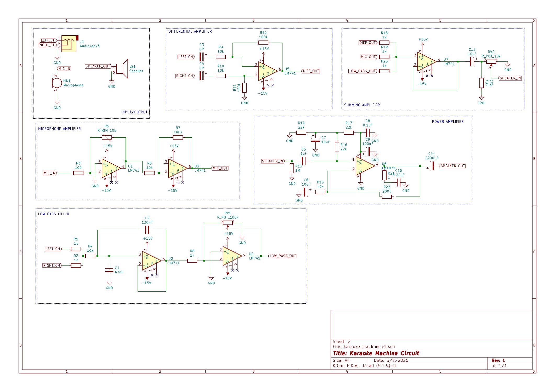This screenshot has height=392, width=555.
Task: Select the MIC_IN label in microphone amplifier
Action: point(50,172)
